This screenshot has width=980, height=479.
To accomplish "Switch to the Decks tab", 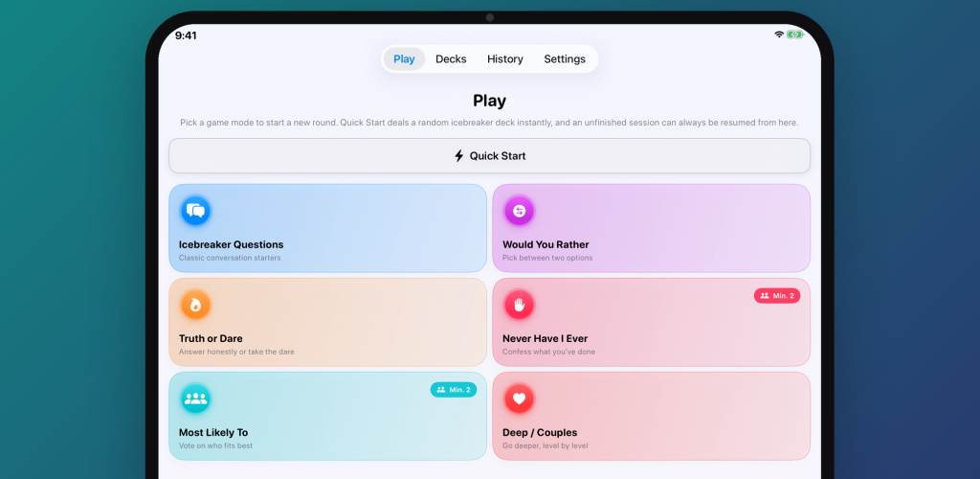I will pos(451,58).
